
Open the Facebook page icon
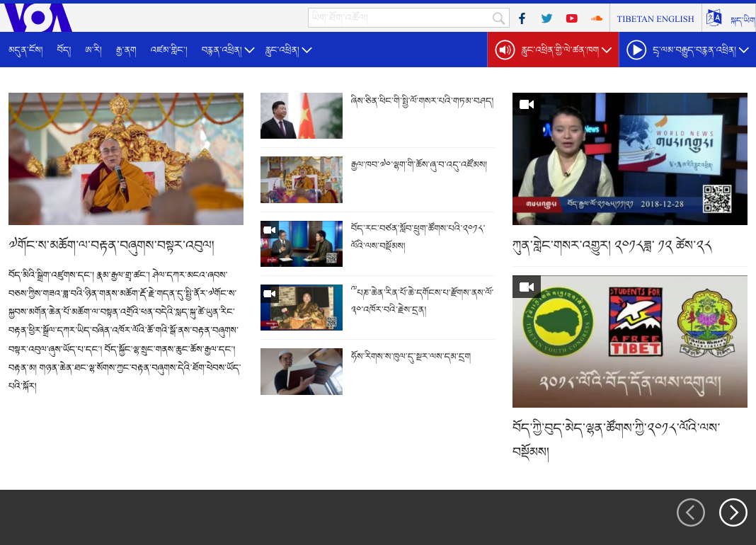(522, 18)
